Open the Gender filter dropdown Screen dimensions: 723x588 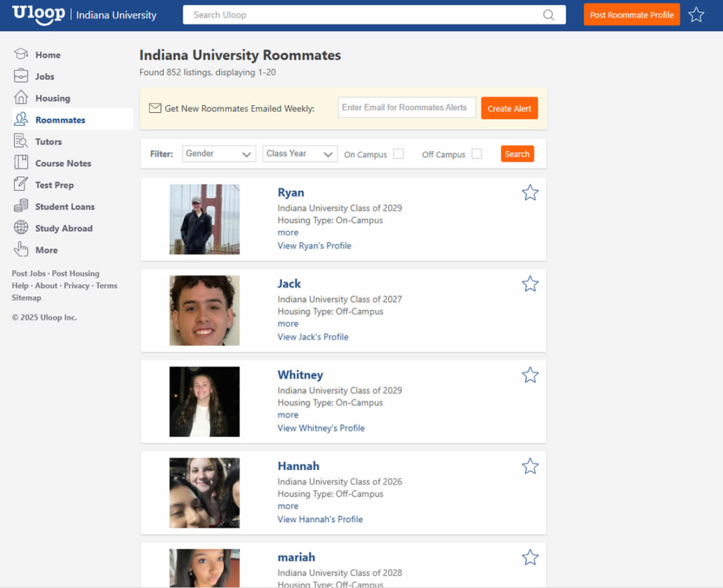[x=218, y=153]
